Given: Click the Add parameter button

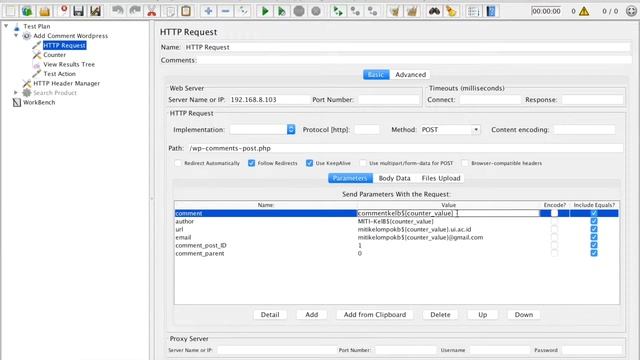Looking at the screenshot, I should pyautogui.click(x=311, y=315).
